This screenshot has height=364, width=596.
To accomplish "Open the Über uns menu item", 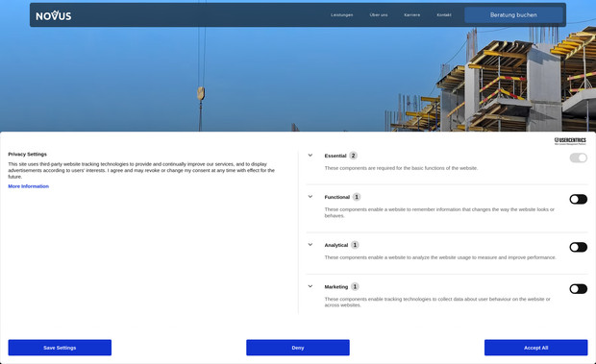I will click(379, 14).
